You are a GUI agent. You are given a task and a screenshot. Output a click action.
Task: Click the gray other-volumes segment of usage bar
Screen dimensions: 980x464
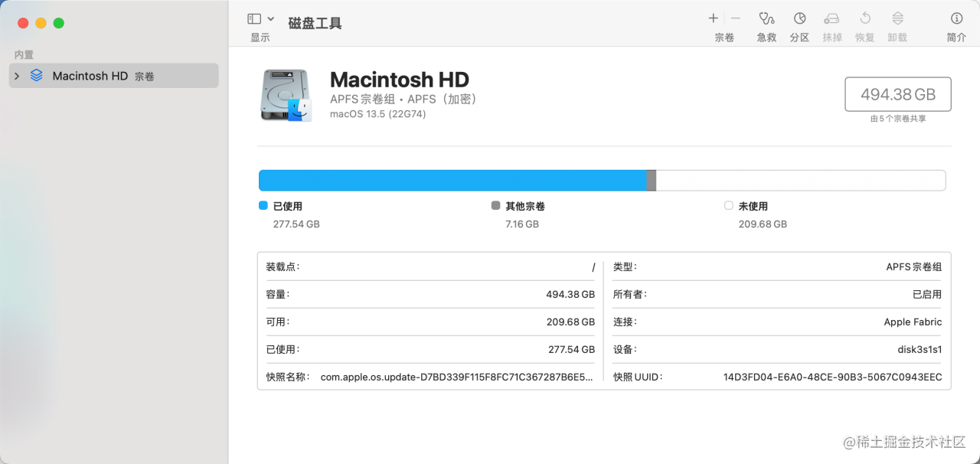click(652, 181)
